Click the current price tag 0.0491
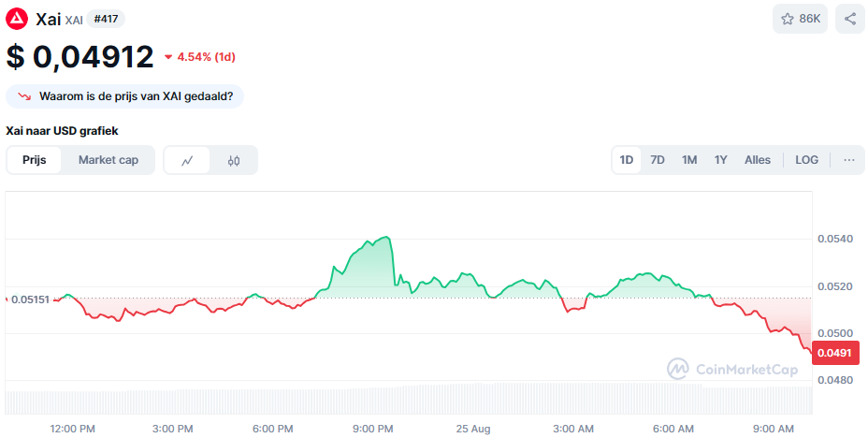The width and height of the screenshot is (868, 438). pyautogui.click(x=835, y=353)
